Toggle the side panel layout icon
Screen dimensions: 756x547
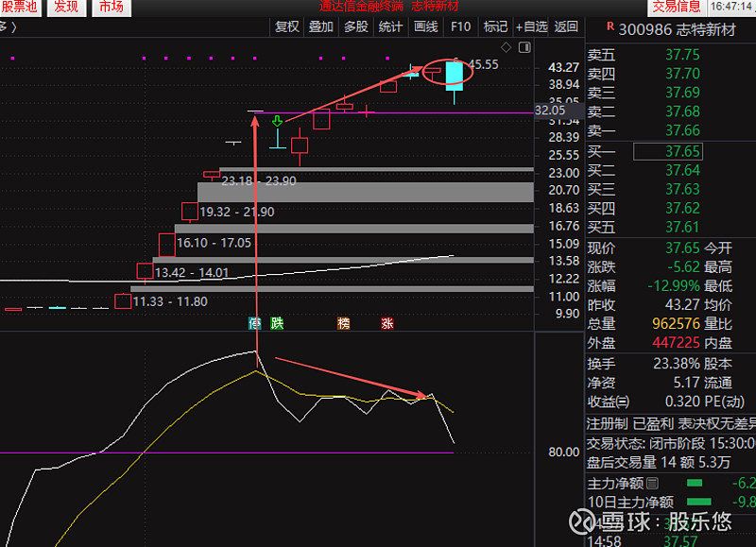point(524,47)
